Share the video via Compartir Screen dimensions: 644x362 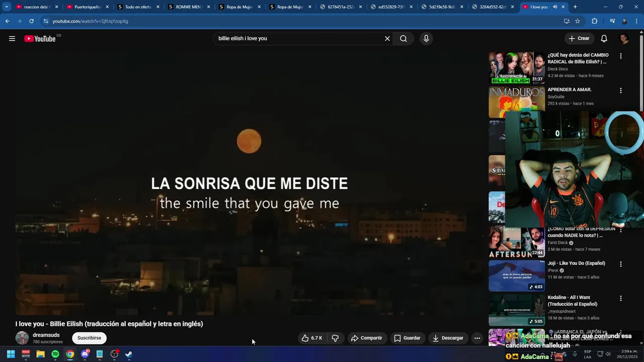click(x=367, y=338)
